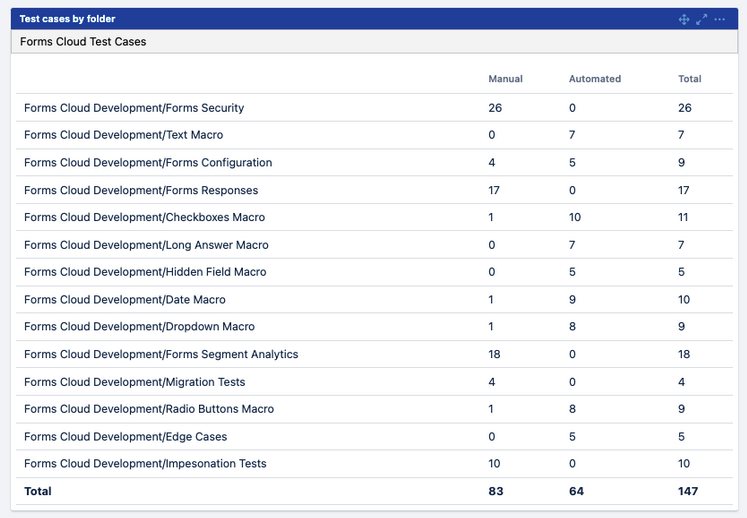Open Forms Cloud Development/Text Macro folder

123,135
